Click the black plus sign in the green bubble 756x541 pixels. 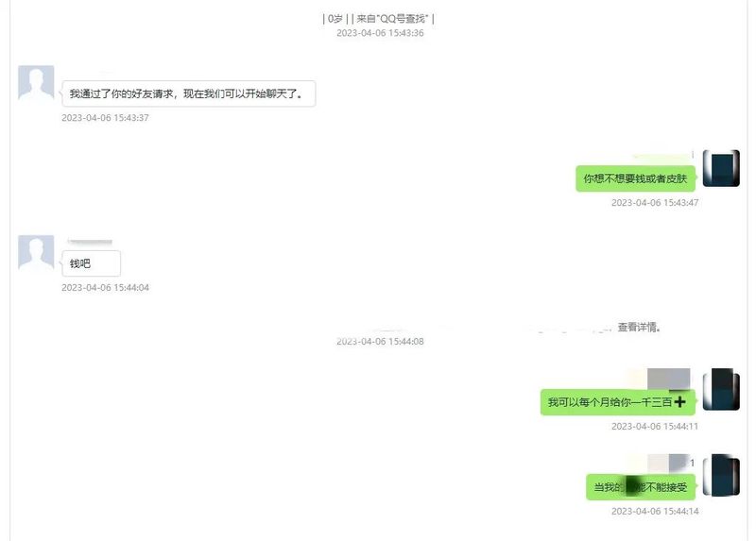tap(679, 402)
